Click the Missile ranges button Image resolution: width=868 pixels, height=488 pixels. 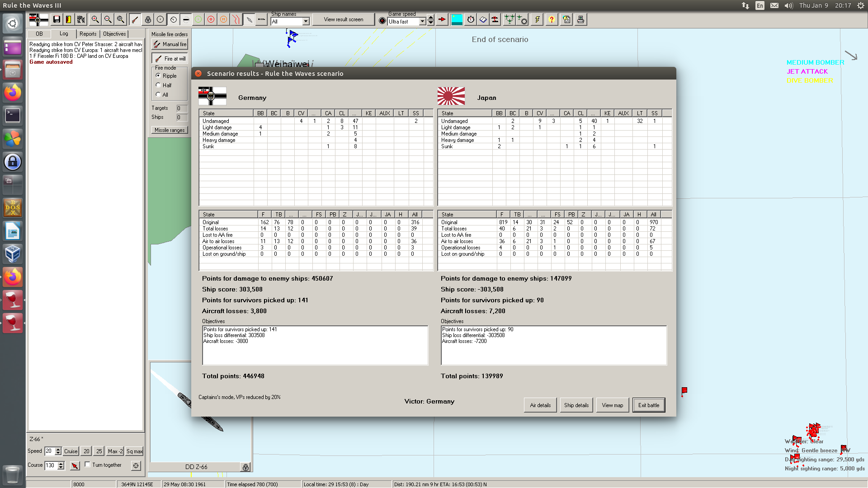point(170,130)
